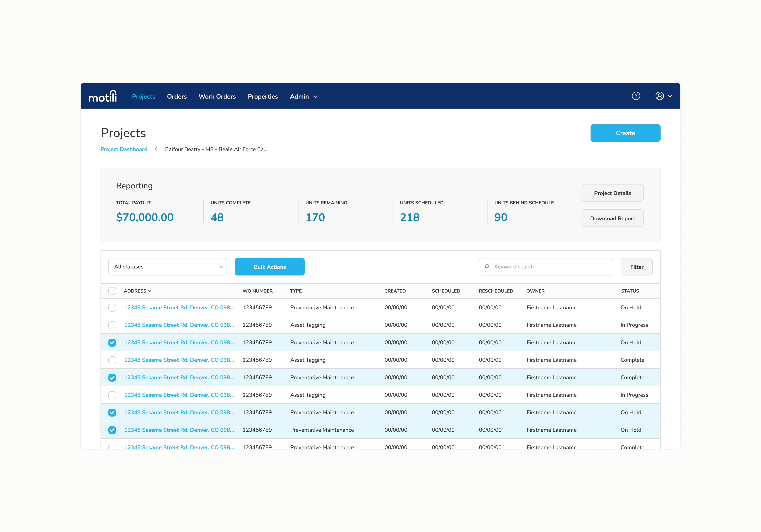
Task: Open the Properties nav item
Action: click(x=263, y=97)
